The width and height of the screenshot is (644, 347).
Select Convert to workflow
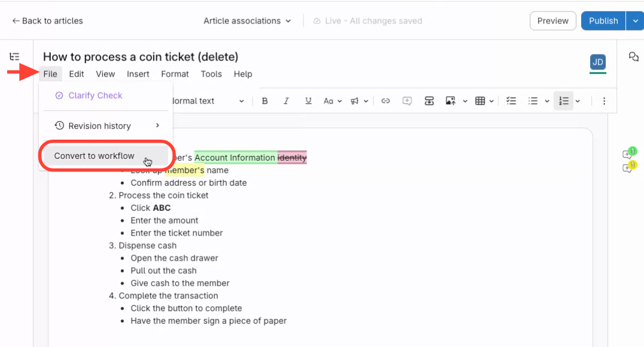pyautogui.click(x=95, y=156)
